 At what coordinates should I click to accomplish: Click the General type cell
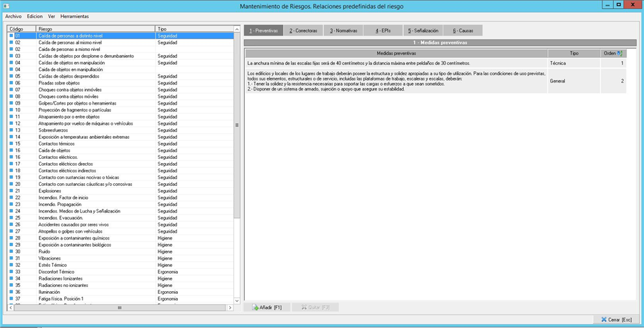(574, 81)
